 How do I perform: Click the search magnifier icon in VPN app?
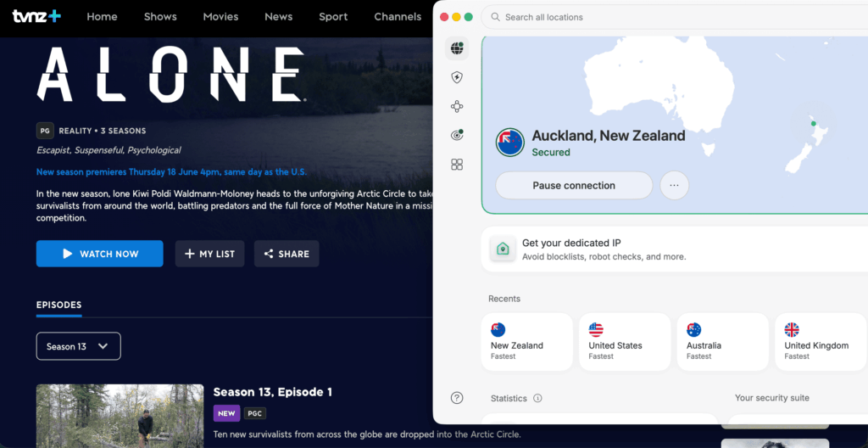[495, 17]
